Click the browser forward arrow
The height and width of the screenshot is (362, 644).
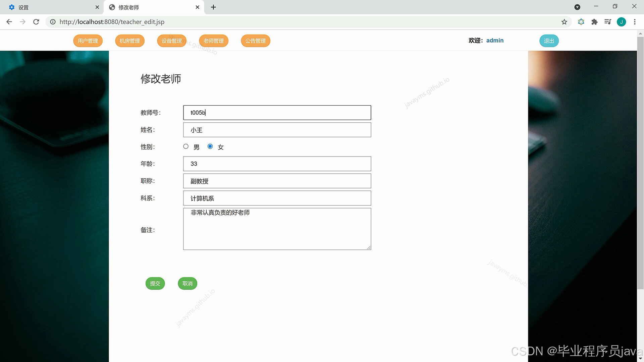coord(22,22)
